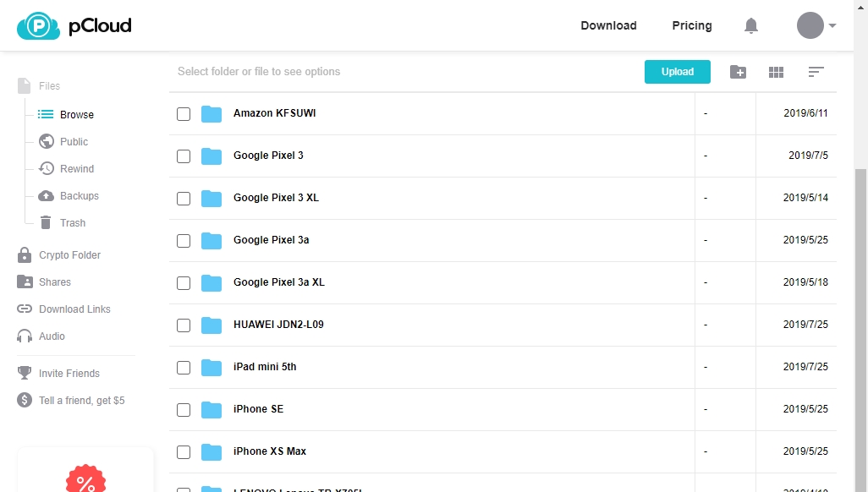Image resolution: width=868 pixels, height=492 pixels.
Task: Open the Pricing page link
Action: (x=692, y=25)
